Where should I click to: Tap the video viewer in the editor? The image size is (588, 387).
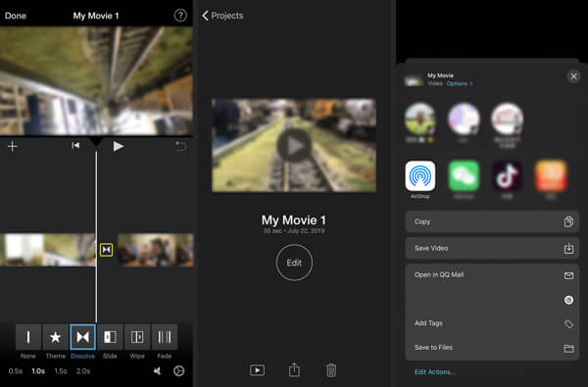point(96,80)
